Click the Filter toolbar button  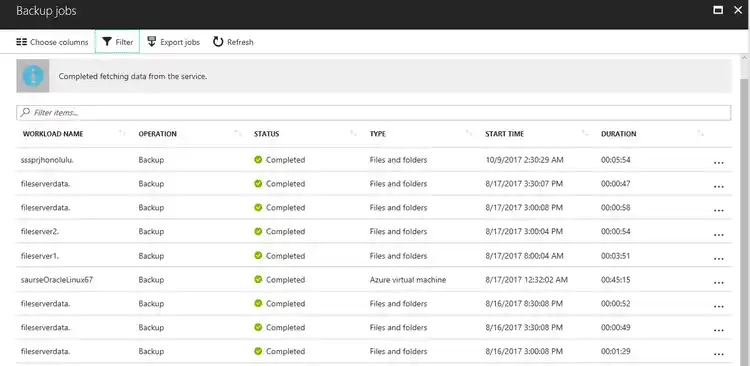click(x=118, y=42)
